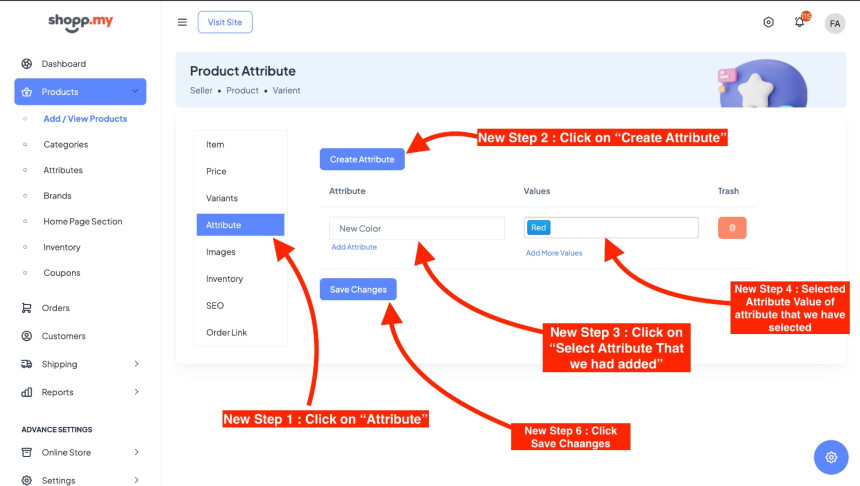Select the SEO tab
The height and width of the screenshot is (486, 860).
215,306
